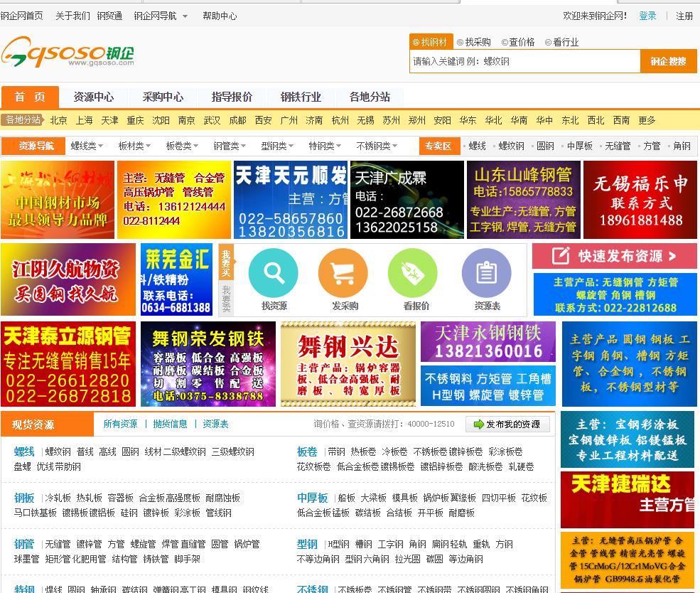
Task: Expand the 不锈钢类 category dropdown
Action: [x=377, y=146]
